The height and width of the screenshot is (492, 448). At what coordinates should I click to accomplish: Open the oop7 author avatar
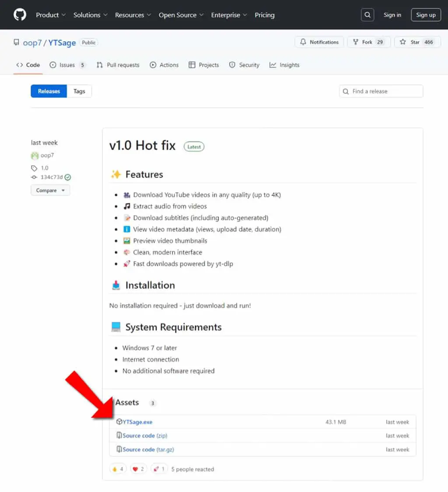coord(35,155)
